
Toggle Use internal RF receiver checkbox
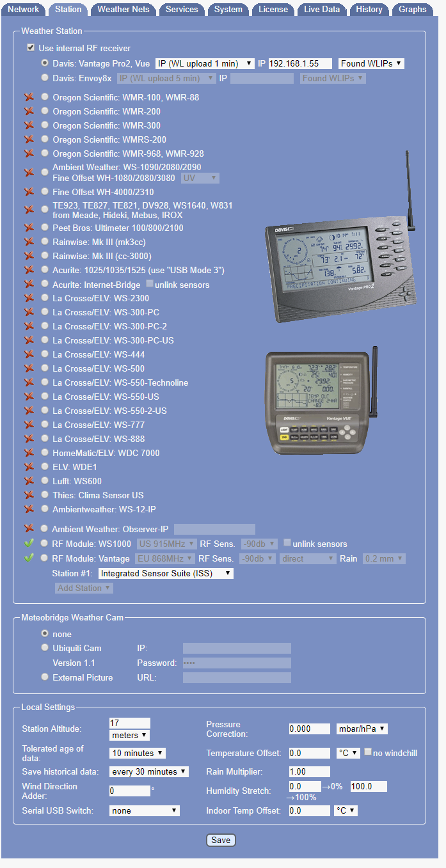30,48
